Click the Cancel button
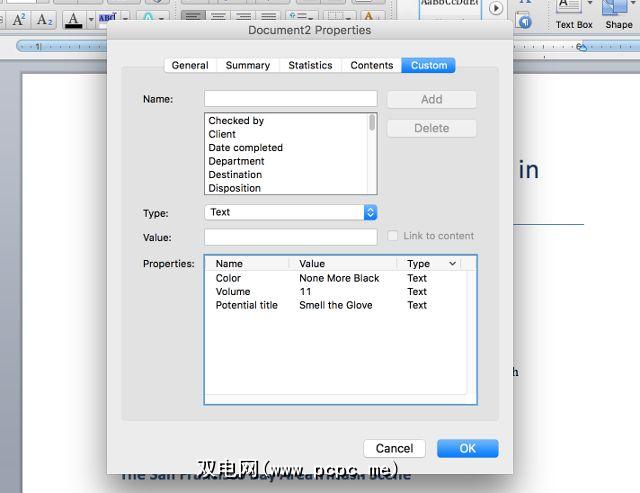 (x=394, y=449)
